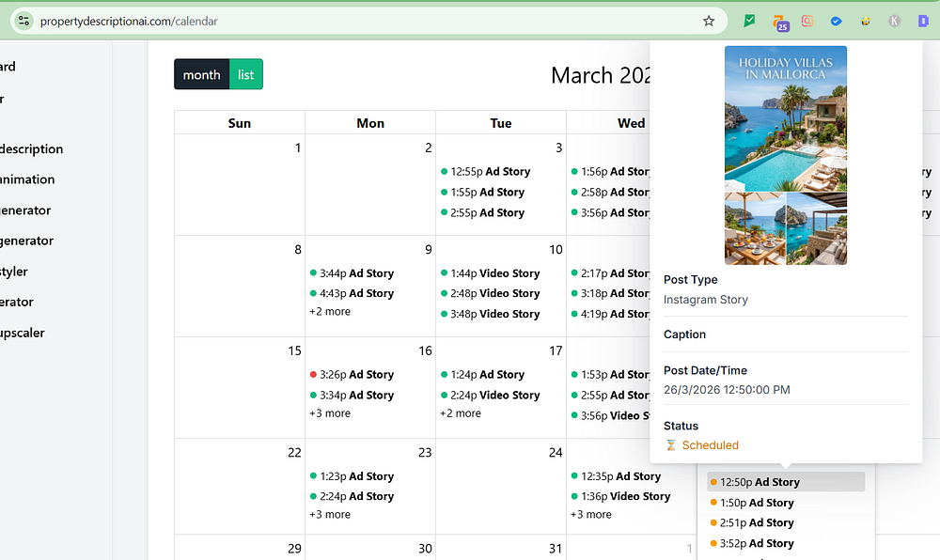The width and height of the screenshot is (940, 560).
Task: Click the address bar URL field
Action: click(x=368, y=21)
